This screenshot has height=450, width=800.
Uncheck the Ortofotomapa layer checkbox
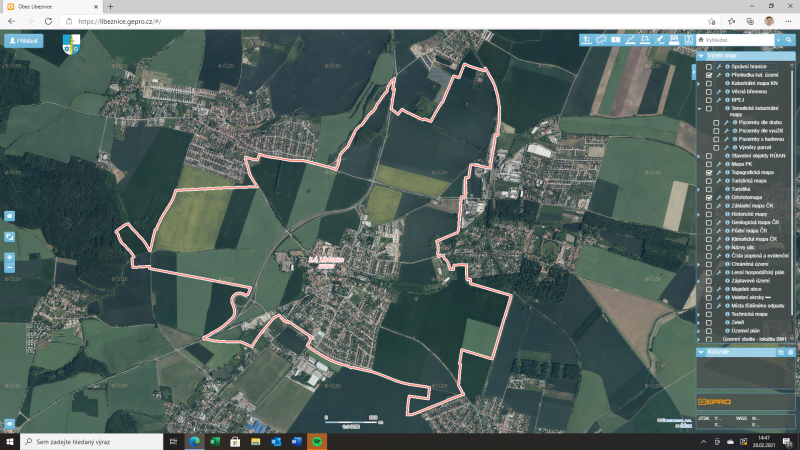tap(709, 198)
